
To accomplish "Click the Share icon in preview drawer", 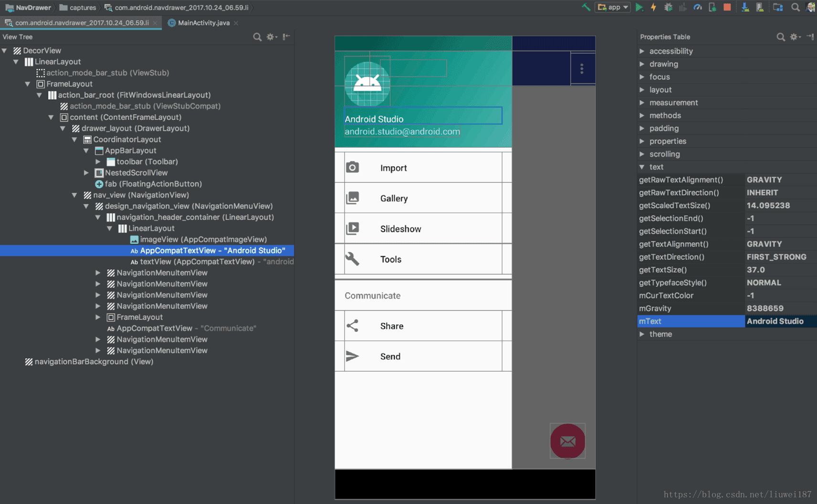I will tap(353, 325).
